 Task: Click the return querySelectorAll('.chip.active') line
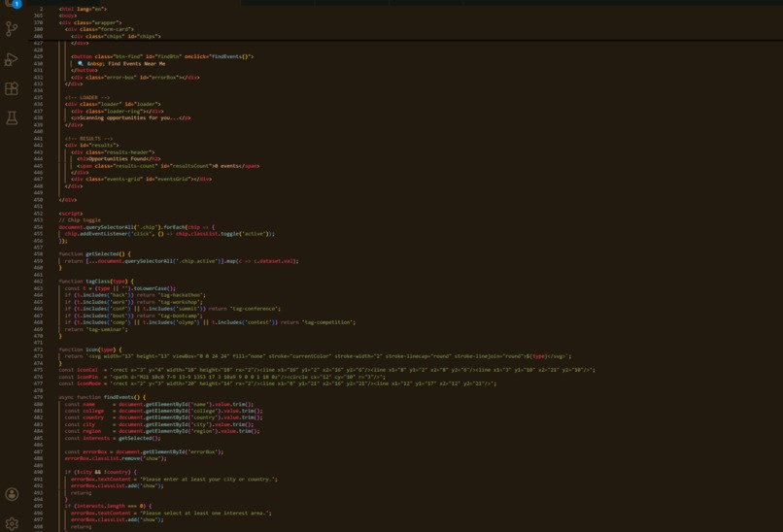(x=182, y=261)
